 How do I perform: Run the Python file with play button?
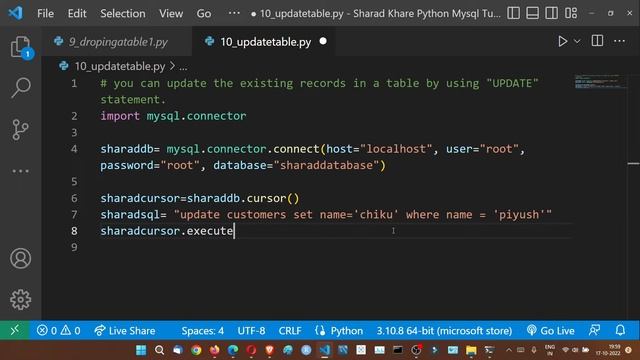pos(562,41)
